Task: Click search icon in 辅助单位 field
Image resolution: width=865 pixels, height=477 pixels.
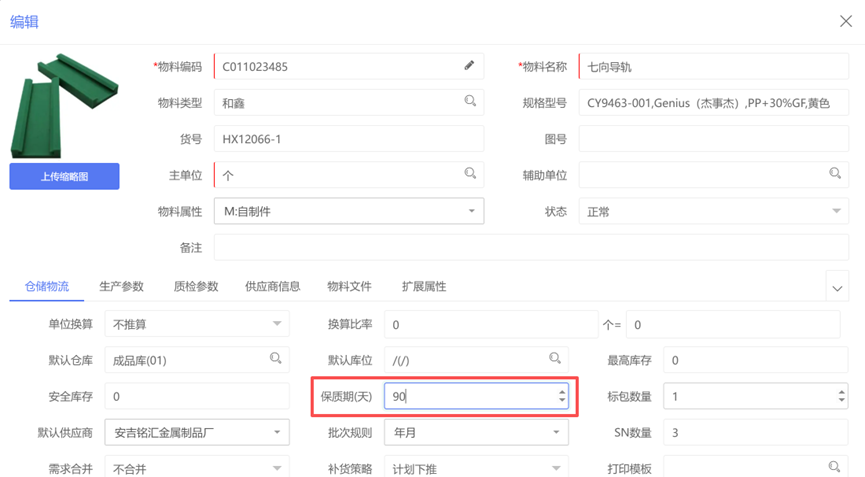Action: 835,174
